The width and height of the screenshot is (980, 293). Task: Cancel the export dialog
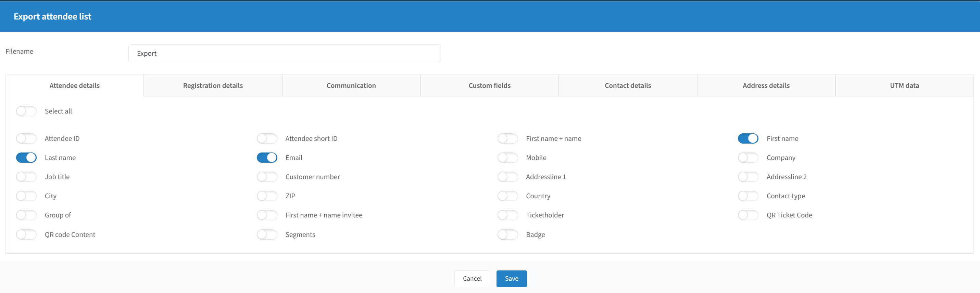pyautogui.click(x=472, y=279)
